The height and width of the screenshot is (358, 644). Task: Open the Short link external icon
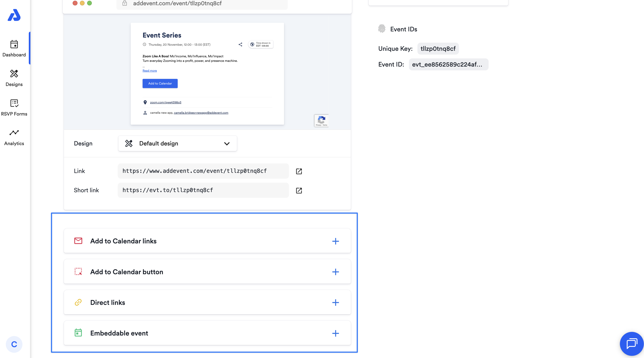299,190
